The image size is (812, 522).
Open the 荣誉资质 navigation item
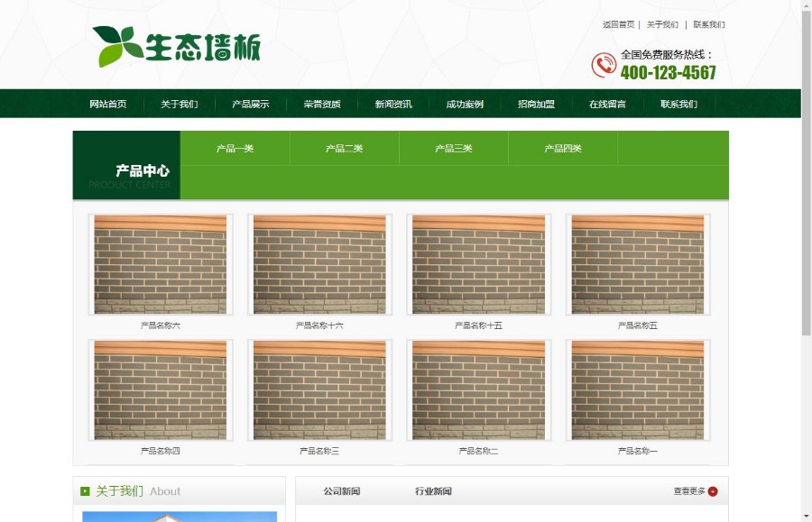[x=322, y=104]
